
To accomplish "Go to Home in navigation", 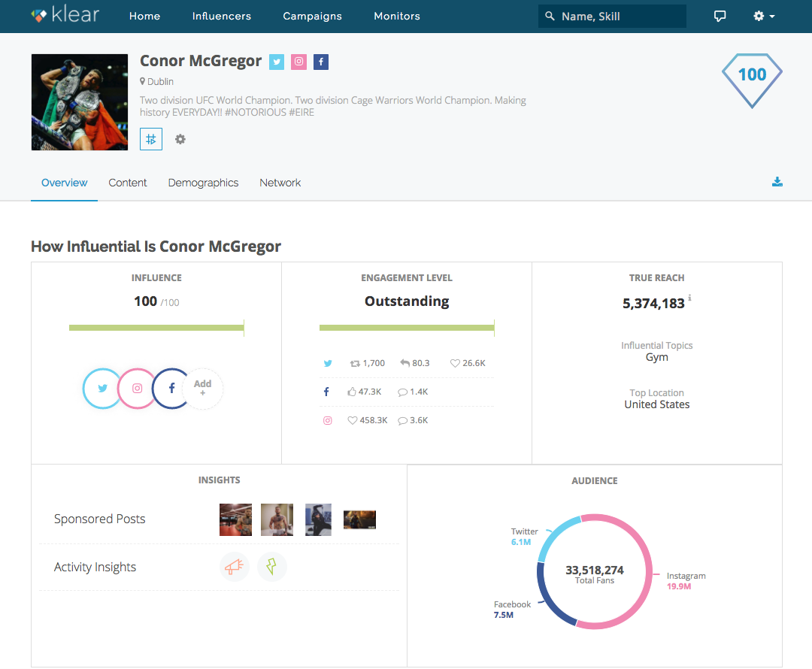I will click(x=144, y=16).
